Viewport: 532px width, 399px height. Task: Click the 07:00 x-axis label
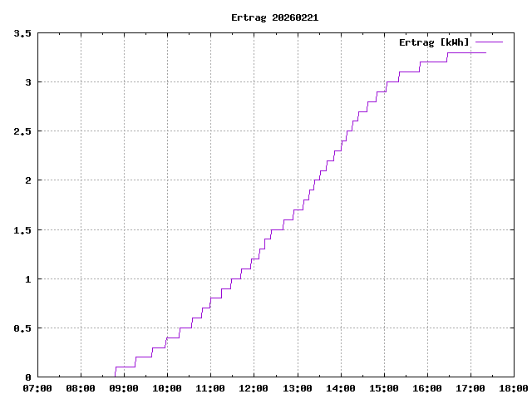[37, 388]
